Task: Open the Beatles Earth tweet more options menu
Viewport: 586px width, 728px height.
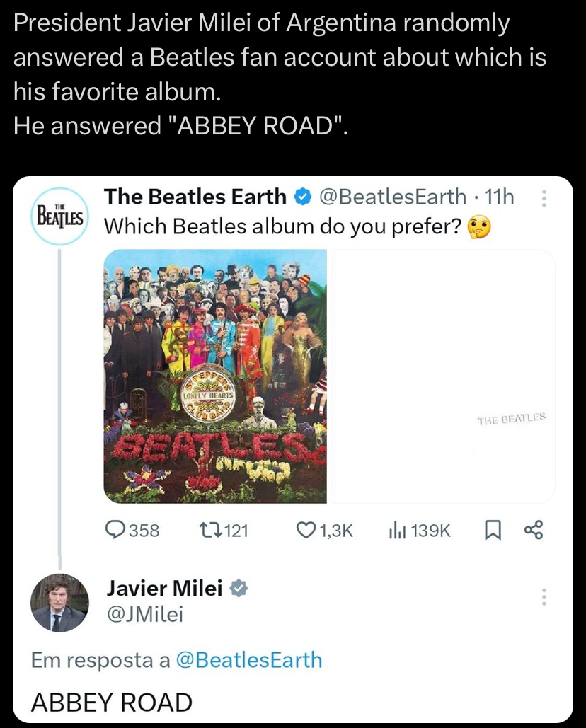Action: coord(544,198)
